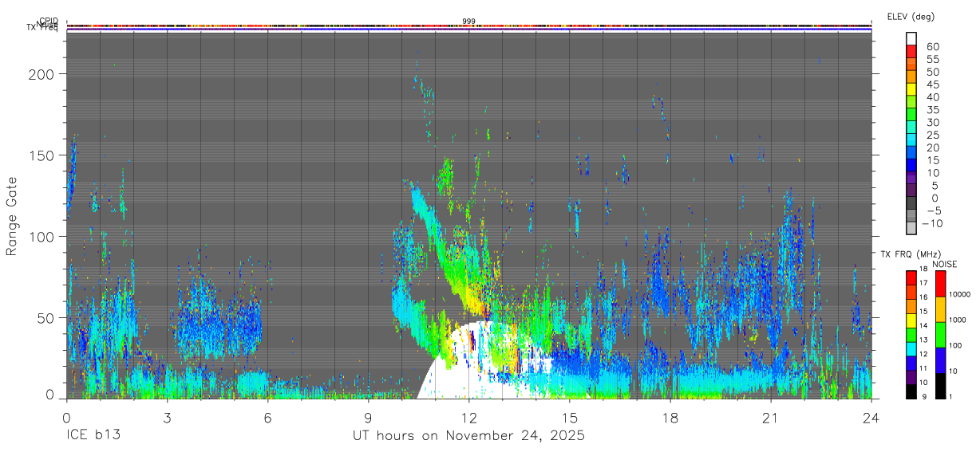Click the red top swatch of NOISE colorbar
The width and height of the screenshot is (980, 452).
click(x=940, y=285)
